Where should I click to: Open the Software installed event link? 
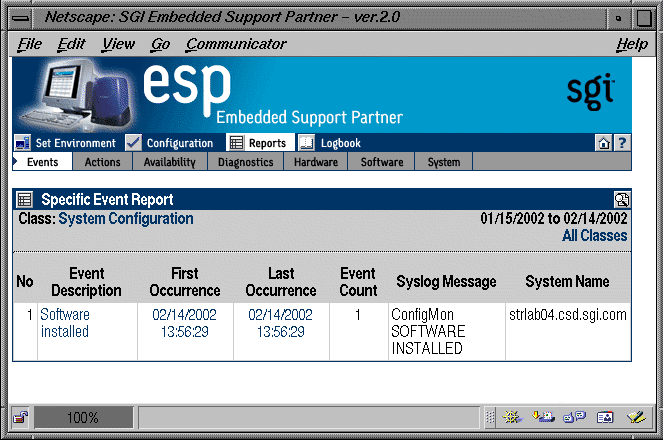(x=65, y=323)
